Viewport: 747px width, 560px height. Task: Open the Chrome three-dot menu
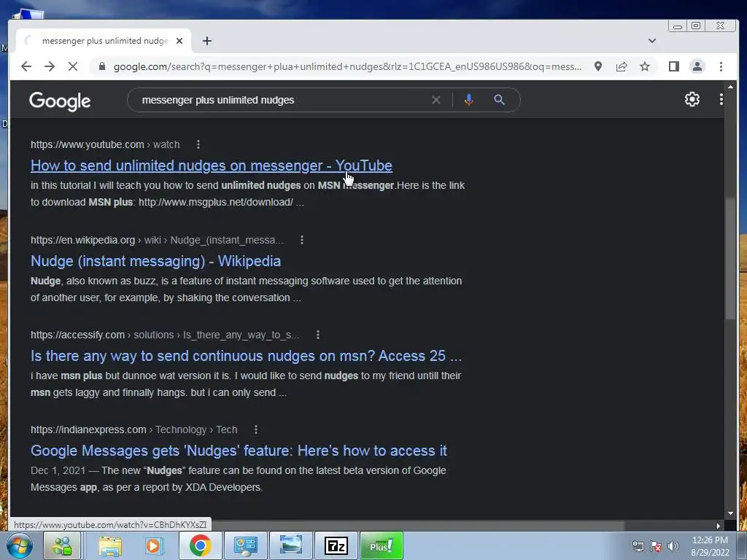[721, 66]
